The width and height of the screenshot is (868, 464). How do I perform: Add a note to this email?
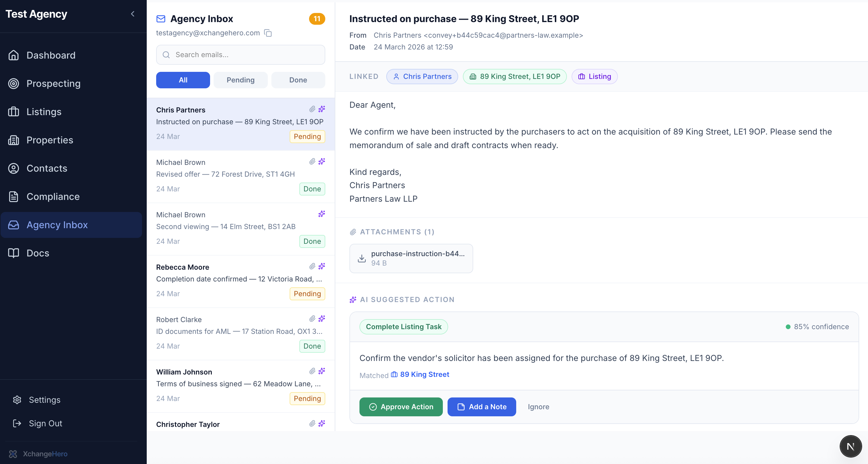tap(481, 407)
